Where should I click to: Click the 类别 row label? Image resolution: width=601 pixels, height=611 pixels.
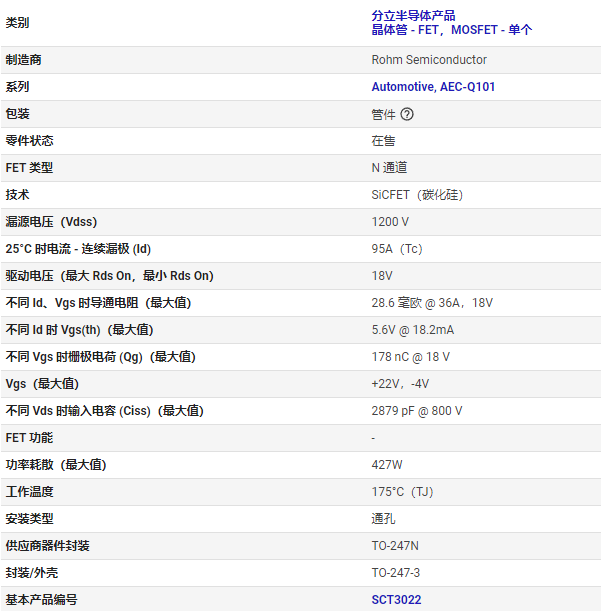click(x=18, y=23)
